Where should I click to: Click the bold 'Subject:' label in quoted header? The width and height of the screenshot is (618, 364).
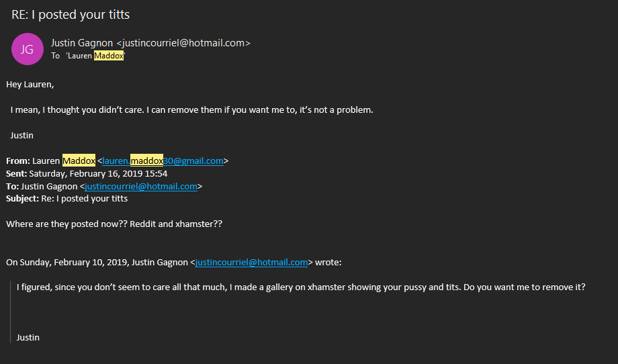pos(24,198)
